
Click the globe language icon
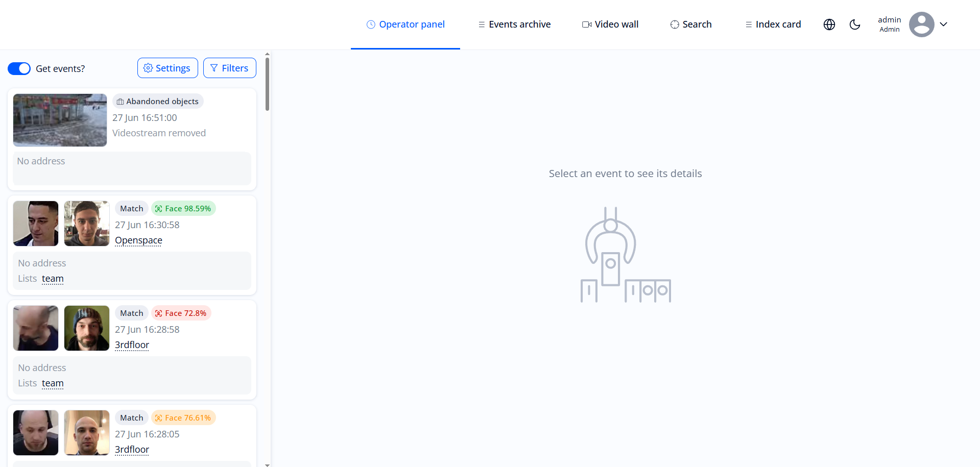[x=829, y=24]
